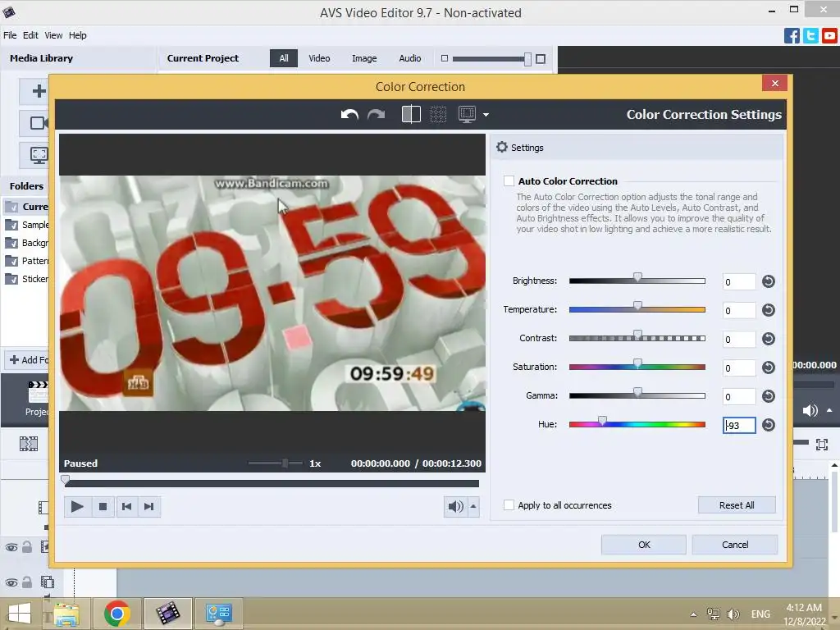Click the Contrast slider handle
The image size is (840, 630).
pyautogui.click(x=637, y=335)
